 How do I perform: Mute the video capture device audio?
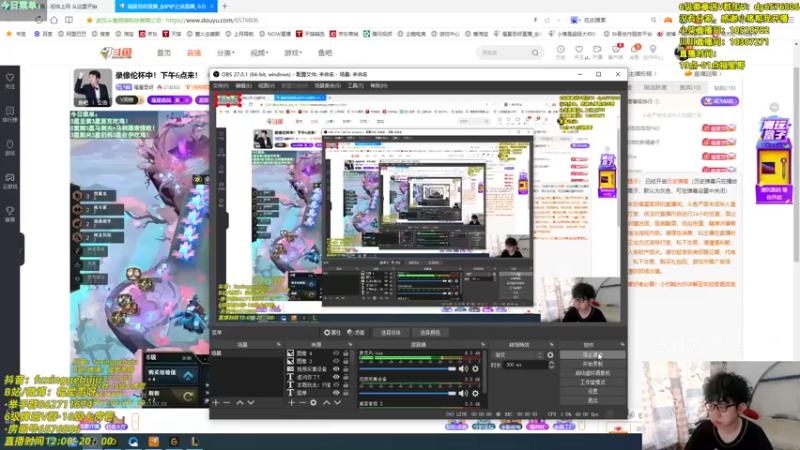[x=463, y=393]
